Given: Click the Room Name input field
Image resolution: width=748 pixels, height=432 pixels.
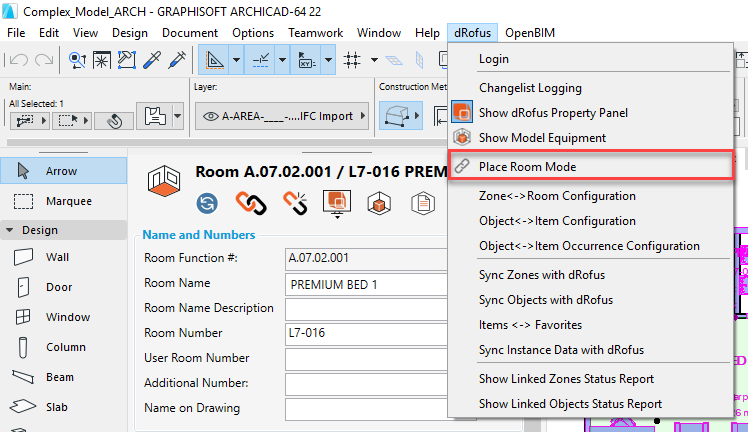Looking at the screenshot, I should click(x=365, y=284).
